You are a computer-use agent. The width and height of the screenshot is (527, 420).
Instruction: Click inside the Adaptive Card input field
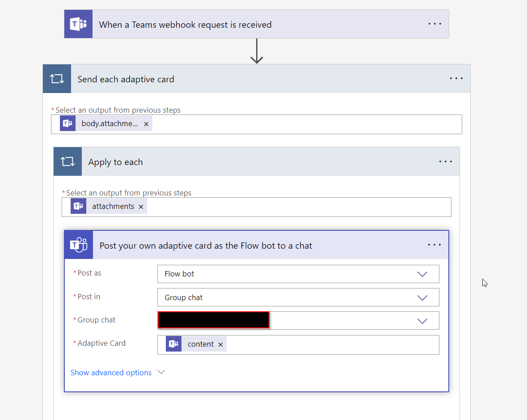coord(298,345)
